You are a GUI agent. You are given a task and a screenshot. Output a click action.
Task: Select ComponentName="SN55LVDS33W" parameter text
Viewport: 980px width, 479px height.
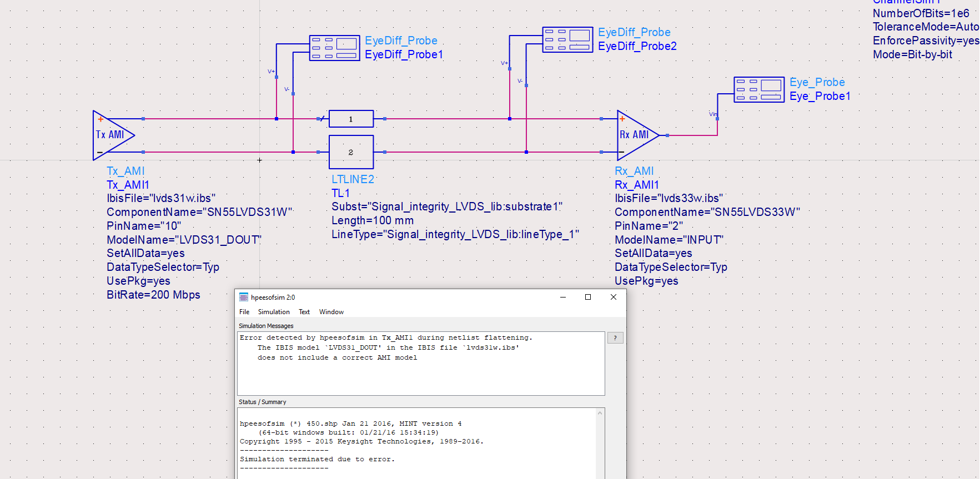tap(707, 212)
